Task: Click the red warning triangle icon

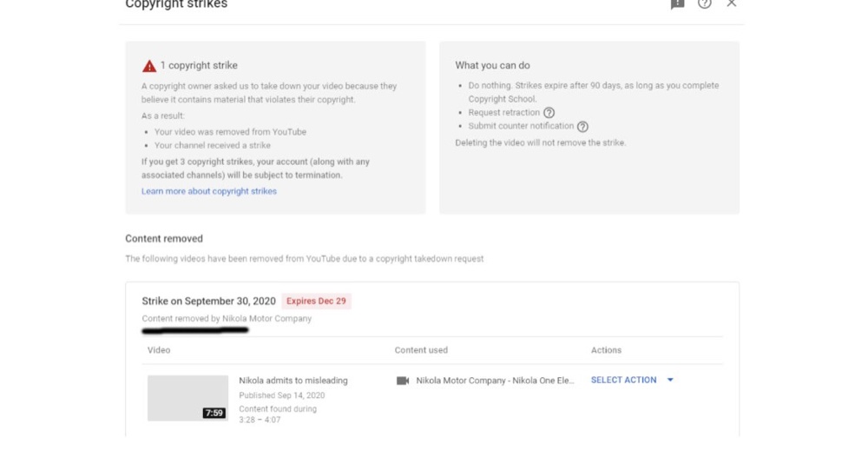Action: [149, 66]
